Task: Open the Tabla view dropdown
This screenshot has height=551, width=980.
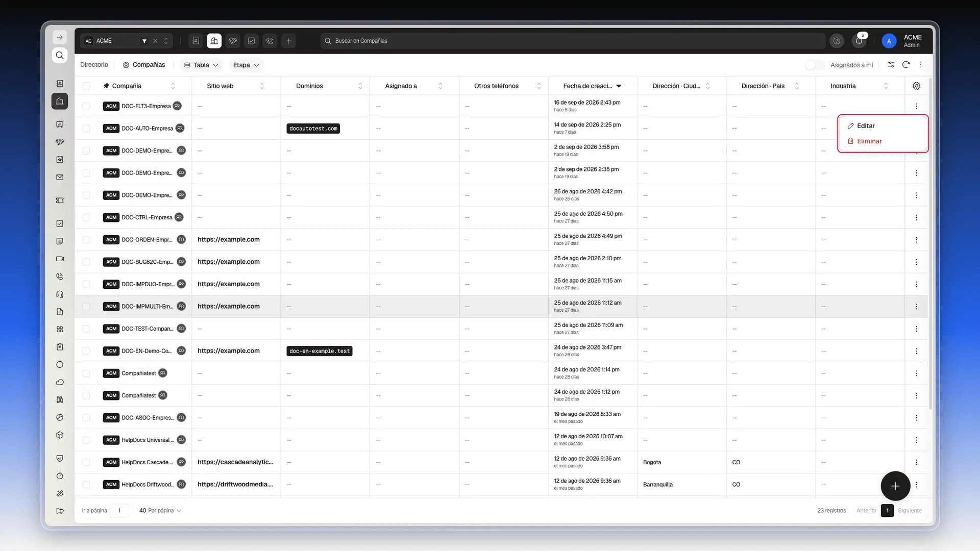Action: click(201, 65)
